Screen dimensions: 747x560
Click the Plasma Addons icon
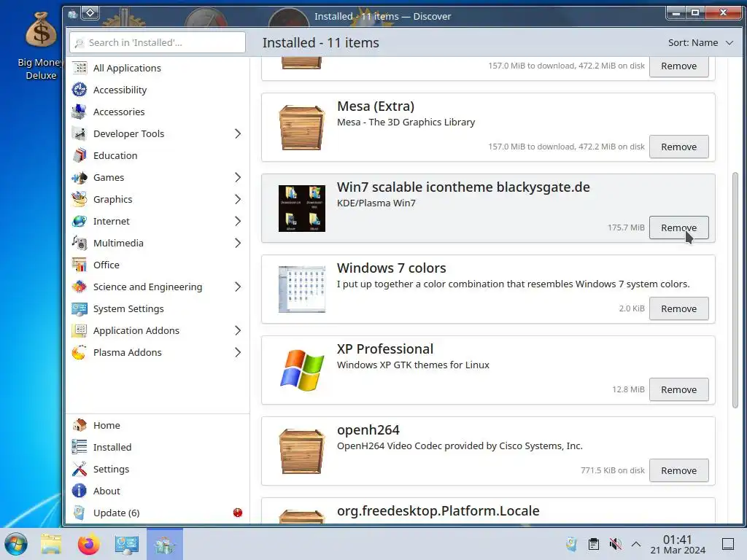(80, 353)
